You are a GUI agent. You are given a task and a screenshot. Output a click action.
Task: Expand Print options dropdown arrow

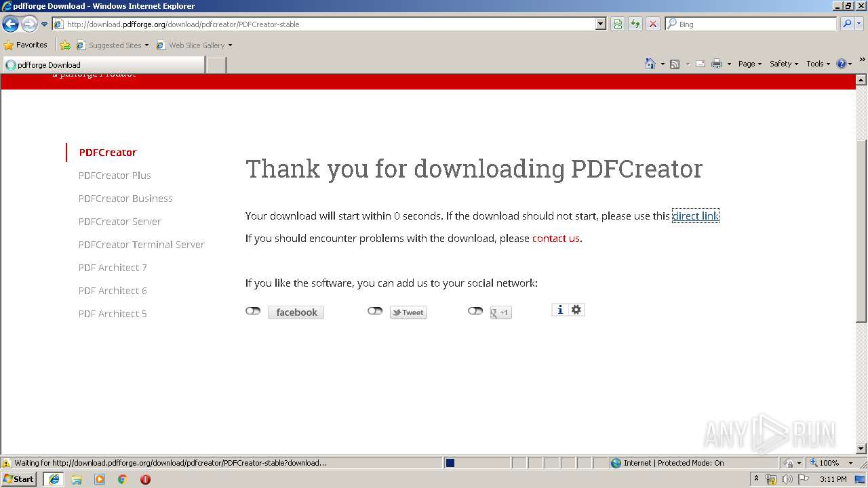[729, 64]
